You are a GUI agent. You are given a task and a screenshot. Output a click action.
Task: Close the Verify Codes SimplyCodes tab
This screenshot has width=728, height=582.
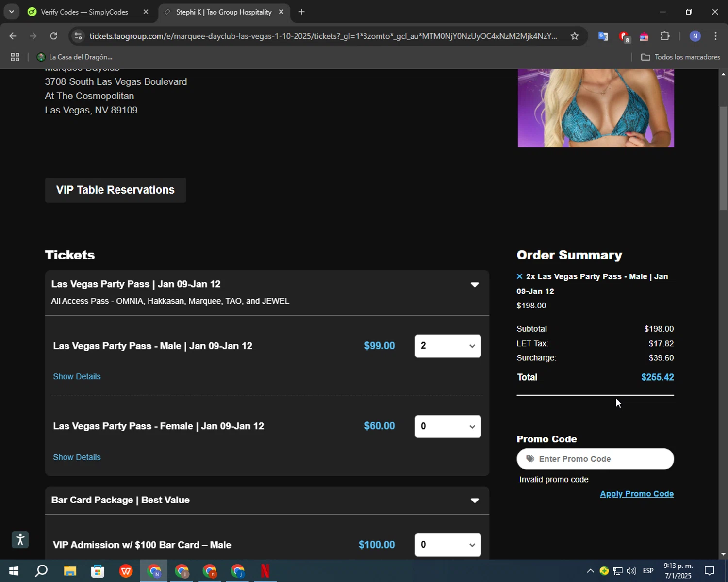146,12
